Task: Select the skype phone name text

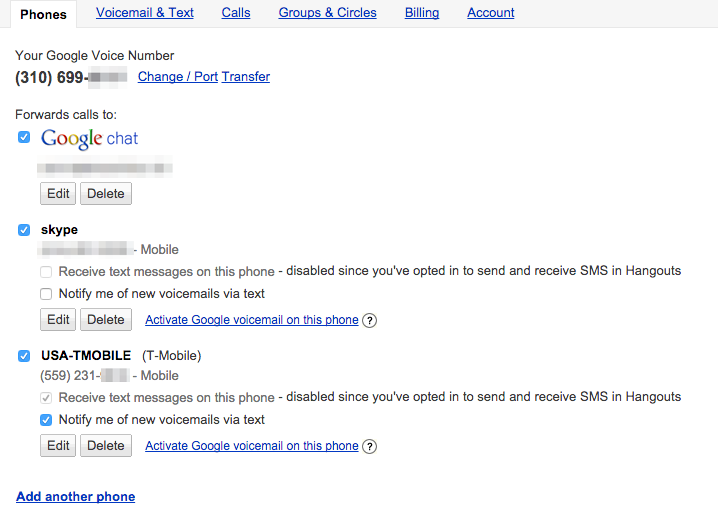Action: (59, 230)
